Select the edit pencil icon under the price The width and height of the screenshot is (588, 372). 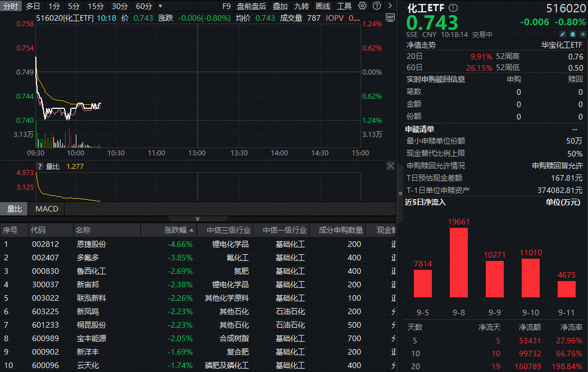[563, 34]
